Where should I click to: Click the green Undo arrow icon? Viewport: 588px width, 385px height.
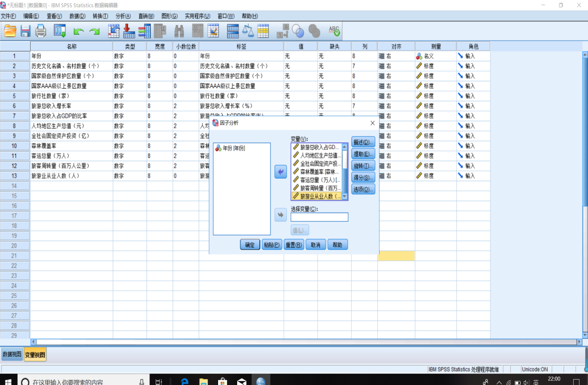78,32
